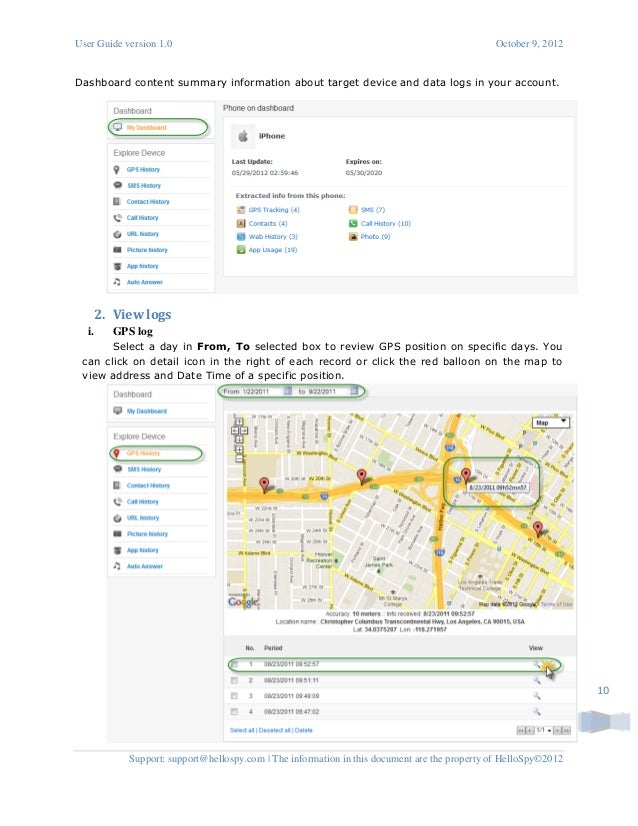638x826 pixels.
Task: Click the red balloon near W 20th St center
Action: [361, 477]
